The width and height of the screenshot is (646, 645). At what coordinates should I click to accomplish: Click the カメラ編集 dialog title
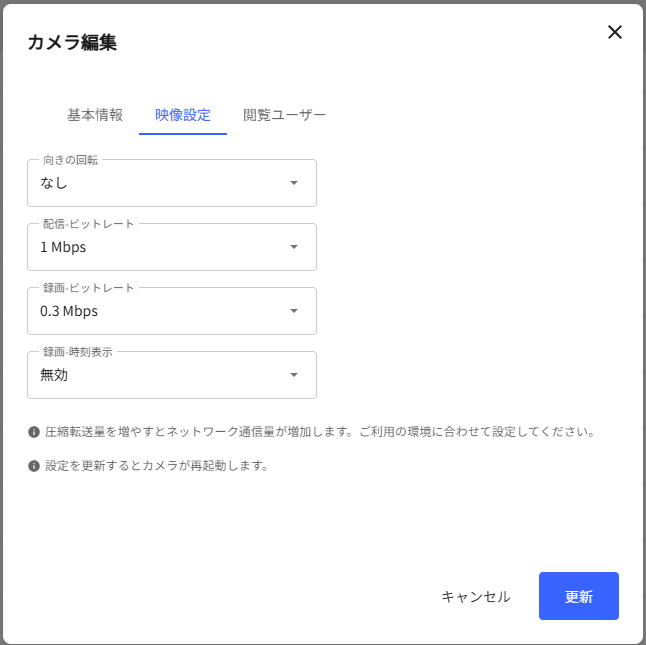72,42
